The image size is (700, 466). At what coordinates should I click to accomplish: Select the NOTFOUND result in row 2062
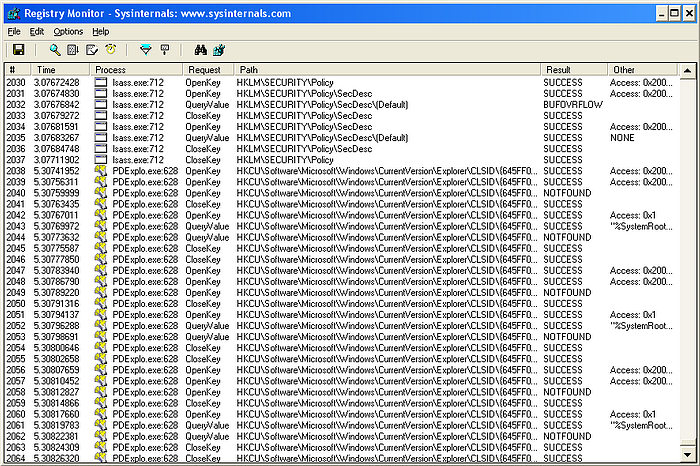point(567,436)
